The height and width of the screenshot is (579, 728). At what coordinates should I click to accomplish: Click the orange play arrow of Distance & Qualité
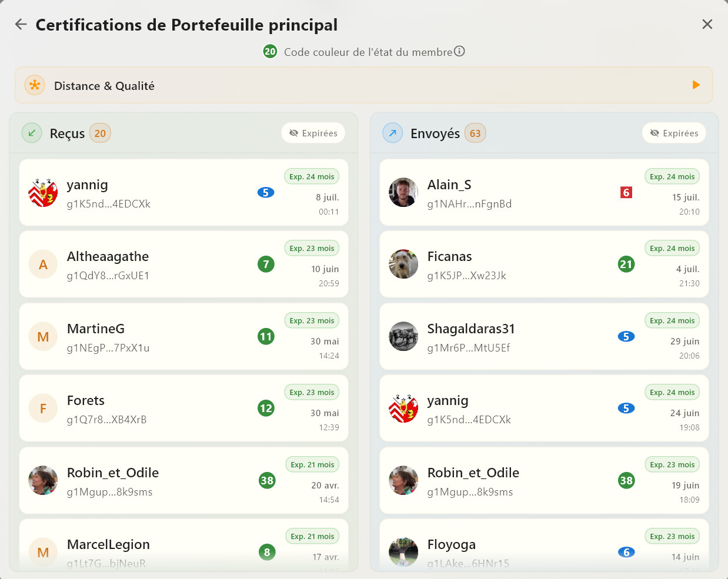pyautogui.click(x=696, y=85)
